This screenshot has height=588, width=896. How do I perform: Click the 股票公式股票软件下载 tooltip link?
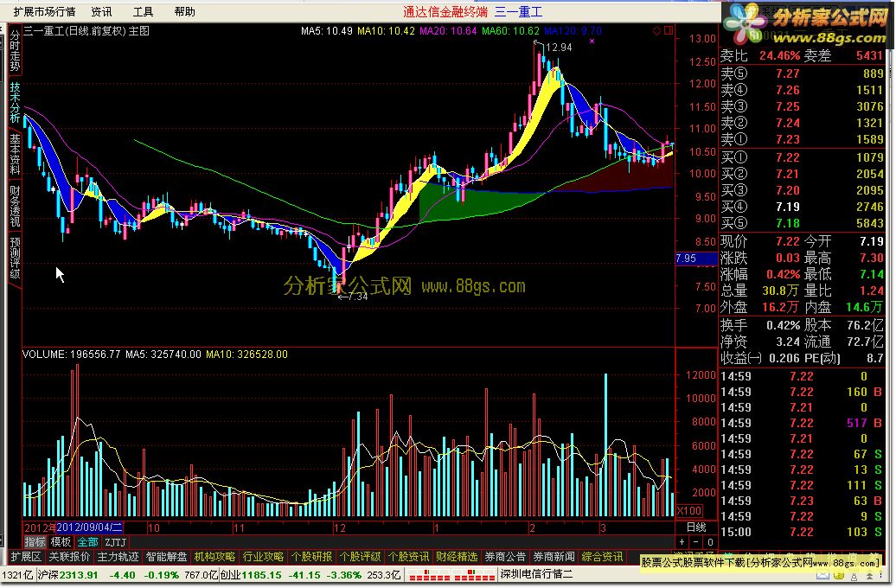pos(760,563)
